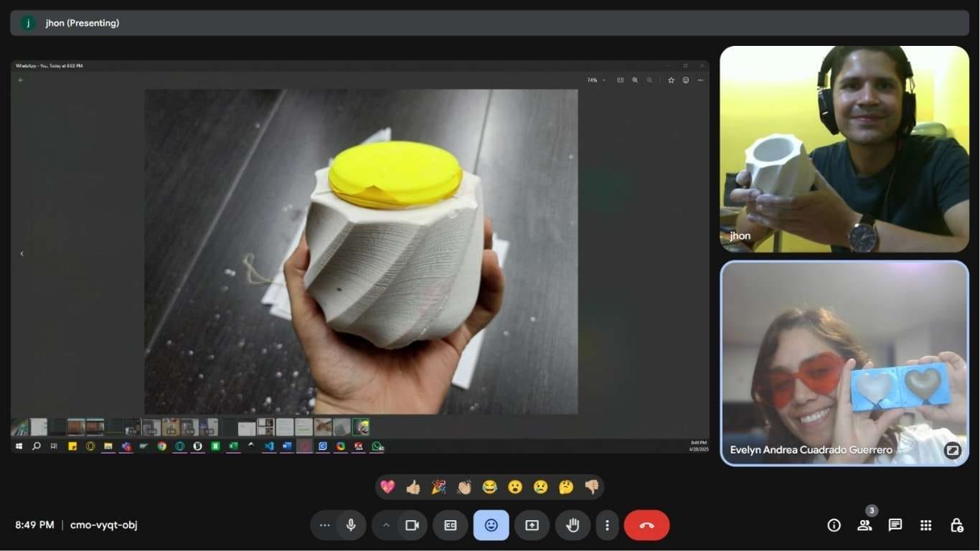Leave the call with the red hang-up button

click(646, 525)
